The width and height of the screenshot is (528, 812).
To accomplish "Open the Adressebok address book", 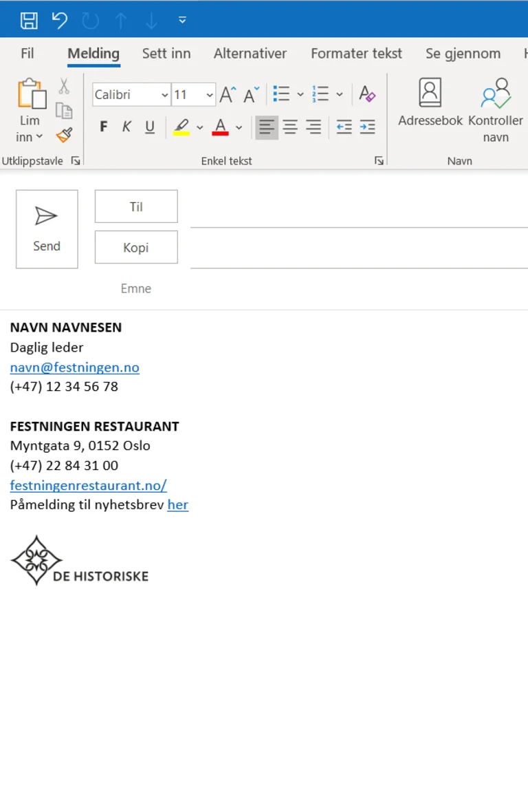I will coord(430,103).
